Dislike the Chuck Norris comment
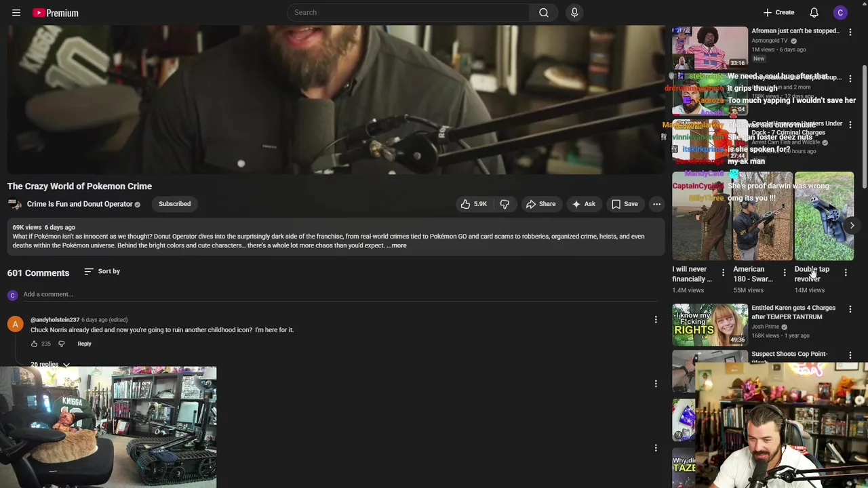Screen dimensions: 868x488 pos(62,344)
